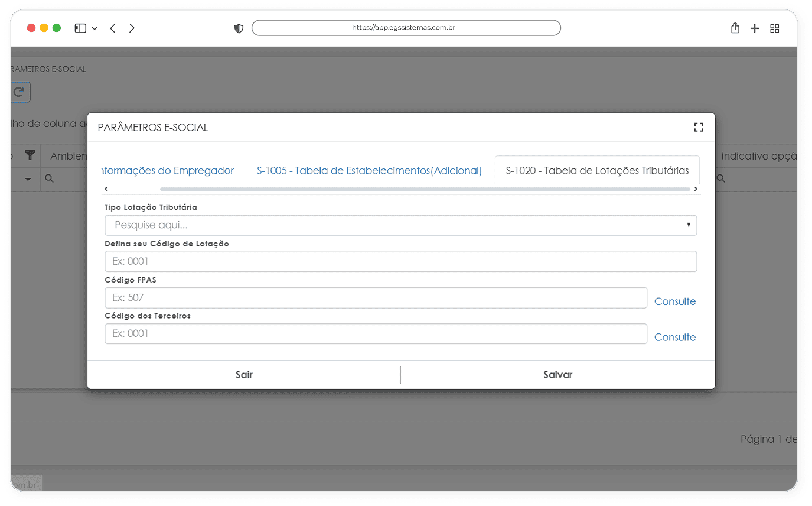
Task: Click the Código dos Terceiros input field
Action: coord(376,333)
